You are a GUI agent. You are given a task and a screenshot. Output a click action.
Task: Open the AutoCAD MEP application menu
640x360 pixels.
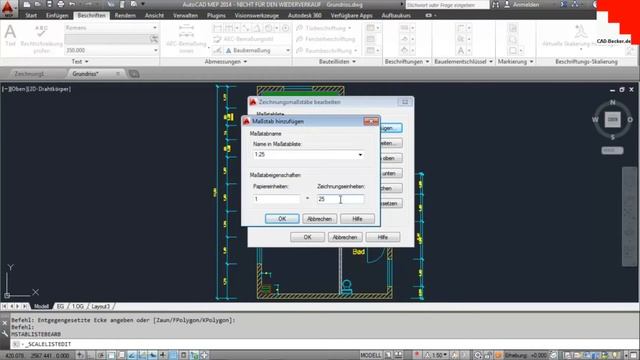point(8,8)
